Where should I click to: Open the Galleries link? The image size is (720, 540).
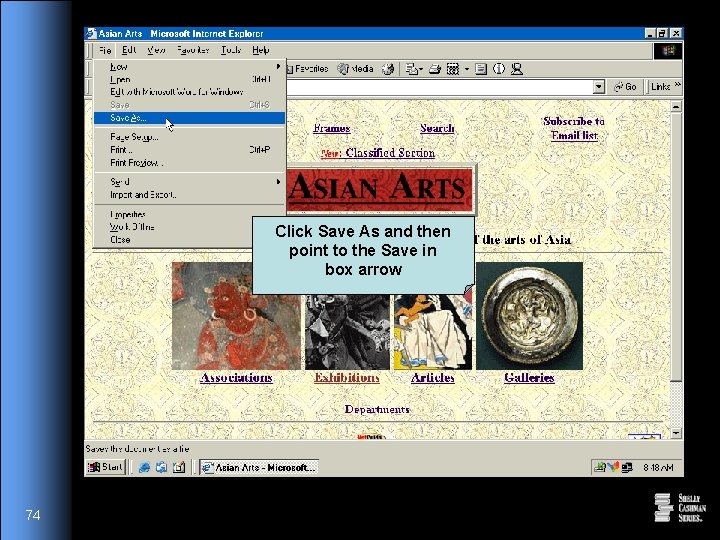click(x=529, y=377)
